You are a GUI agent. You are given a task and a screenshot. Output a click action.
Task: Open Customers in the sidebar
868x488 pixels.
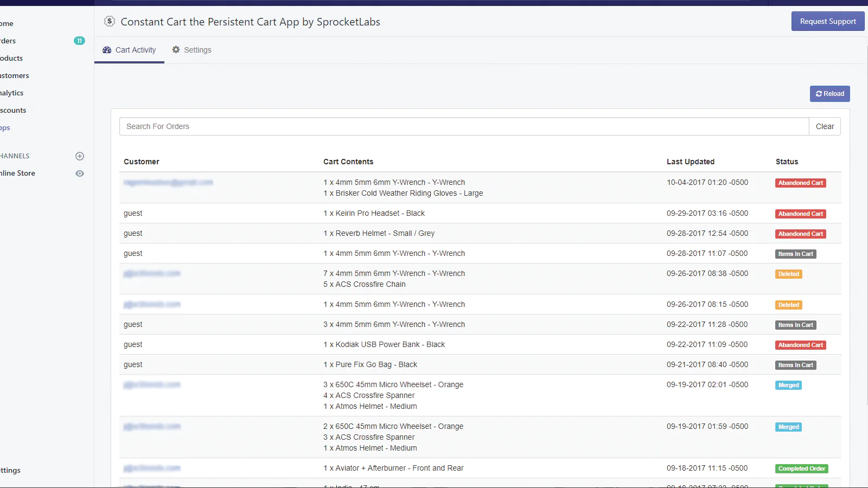coord(15,76)
